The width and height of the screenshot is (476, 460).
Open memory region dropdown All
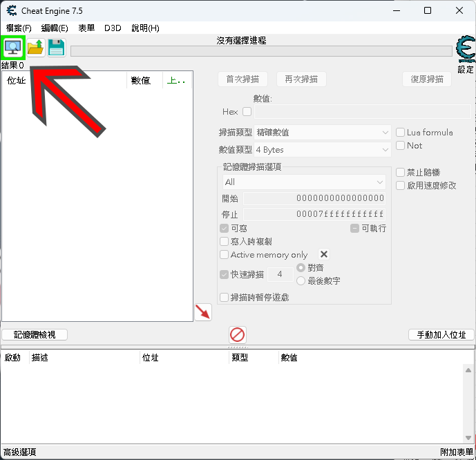point(304,182)
